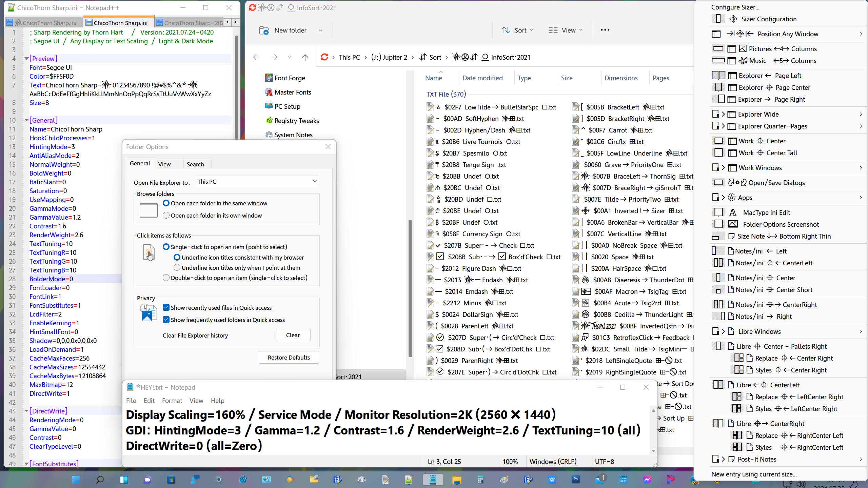
Task: Switch to the View tab in Folder Options
Action: coord(164,164)
